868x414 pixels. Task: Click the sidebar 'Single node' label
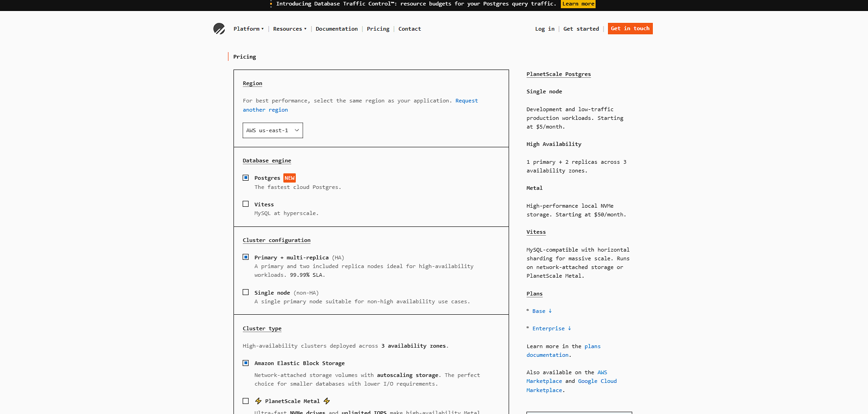pyautogui.click(x=544, y=91)
